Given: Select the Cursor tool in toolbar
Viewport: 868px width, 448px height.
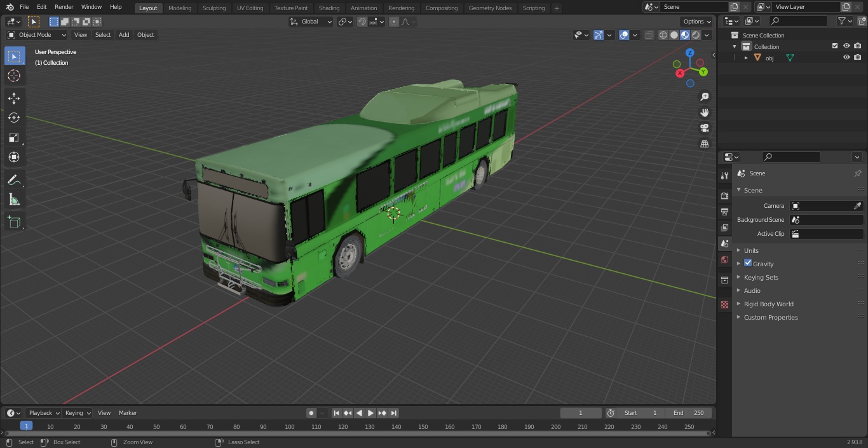Looking at the screenshot, I should coord(14,76).
